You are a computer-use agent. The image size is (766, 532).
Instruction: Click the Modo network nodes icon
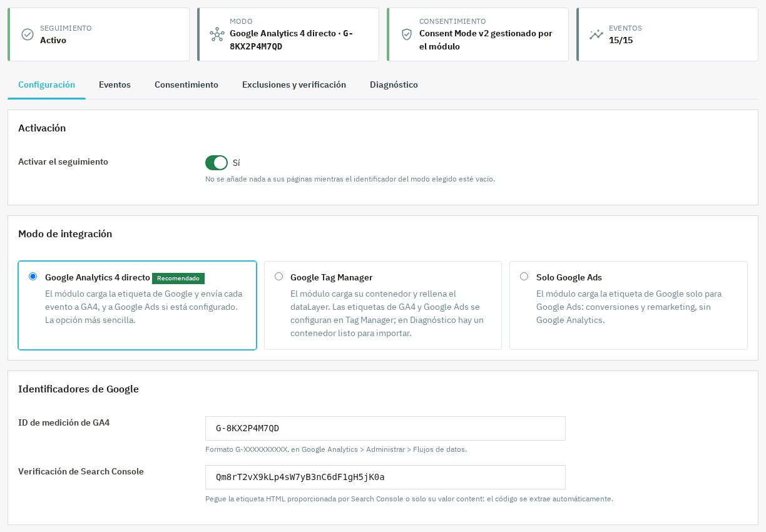coord(217,34)
